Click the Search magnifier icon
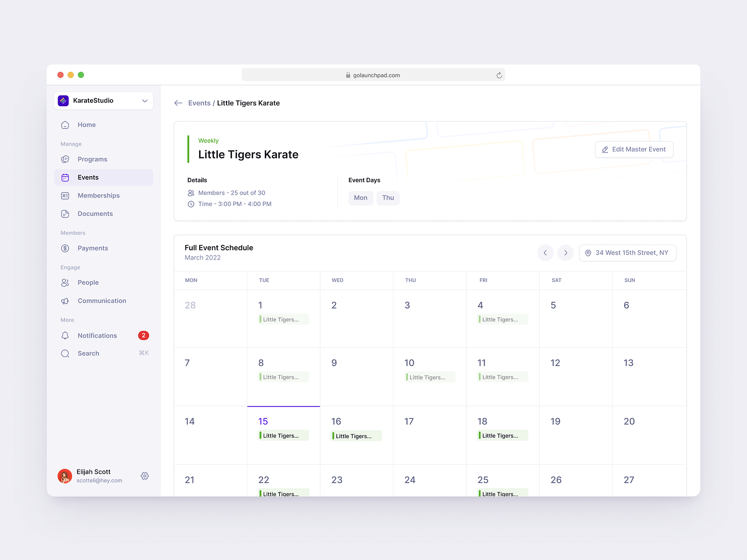The image size is (747, 560). pyautogui.click(x=65, y=353)
